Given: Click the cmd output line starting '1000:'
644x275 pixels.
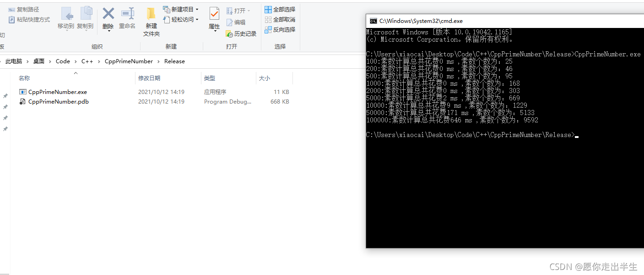Looking at the screenshot, I should [x=443, y=83].
